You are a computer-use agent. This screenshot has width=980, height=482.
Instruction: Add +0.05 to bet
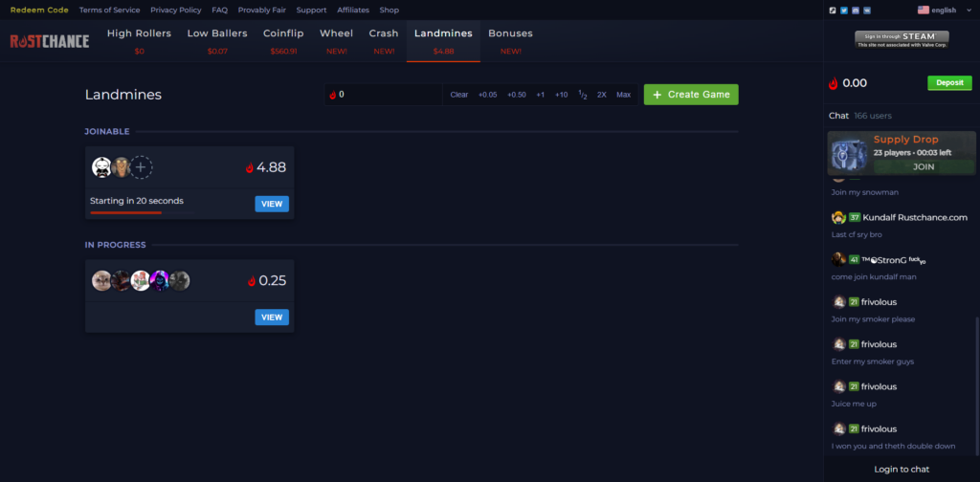(x=487, y=95)
